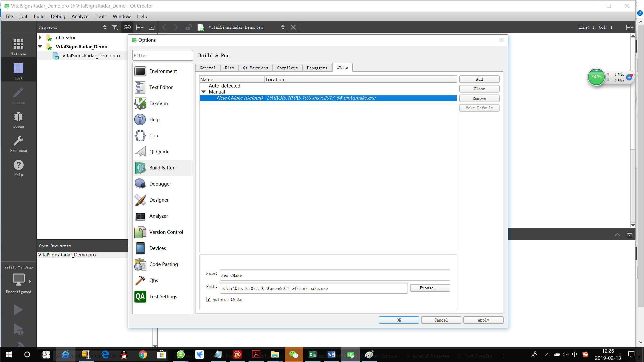The image size is (644, 362).
Task: Select Devices options category
Action: pyautogui.click(x=163, y=248)
